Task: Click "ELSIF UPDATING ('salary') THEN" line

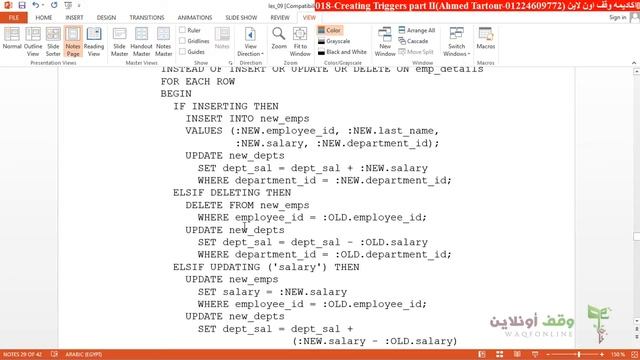Action: click(266, 267)
